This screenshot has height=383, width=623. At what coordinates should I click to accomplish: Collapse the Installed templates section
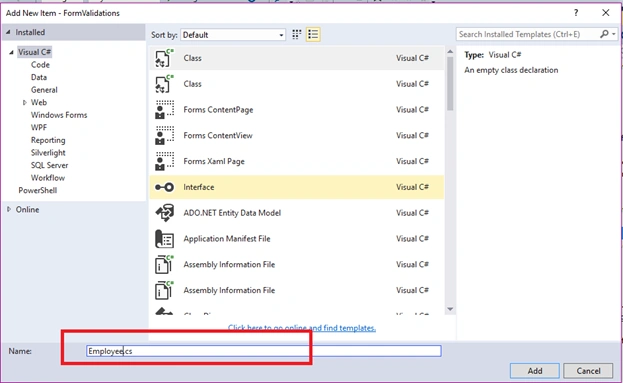pos(8,32)
